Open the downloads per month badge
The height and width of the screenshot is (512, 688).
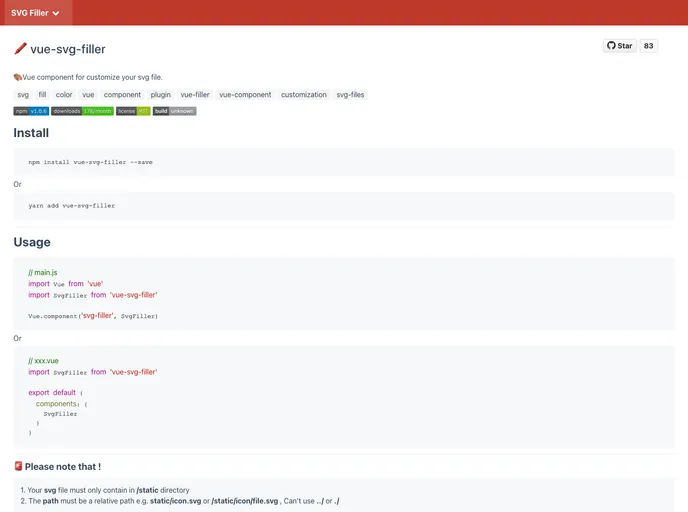click(x=82, y=111)
